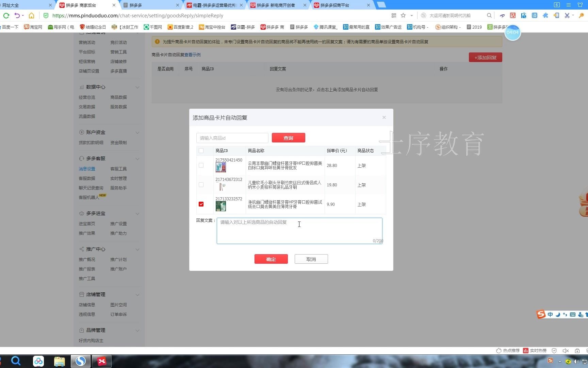Open the Sogou on-screen keyboard icon

click(573, 315)
